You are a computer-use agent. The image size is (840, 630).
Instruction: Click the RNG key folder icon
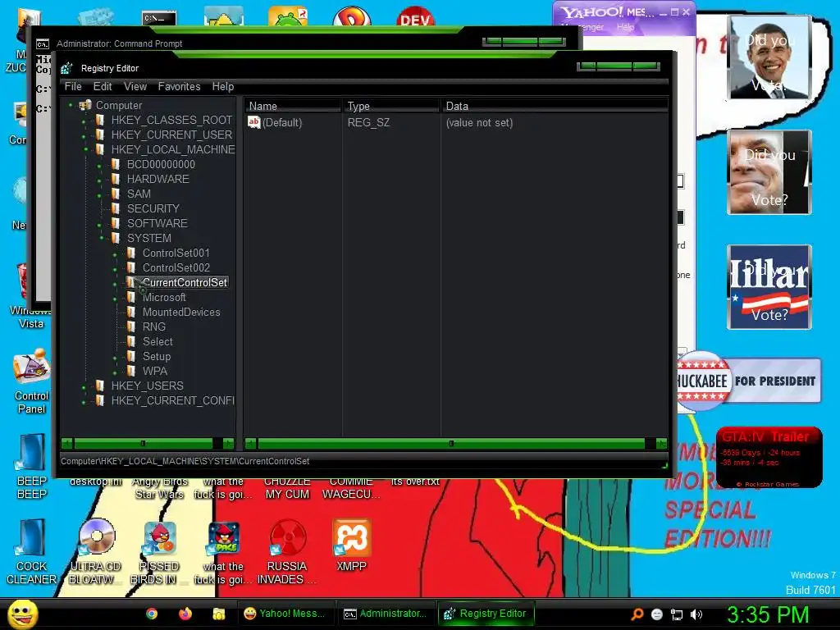[131, 326]
